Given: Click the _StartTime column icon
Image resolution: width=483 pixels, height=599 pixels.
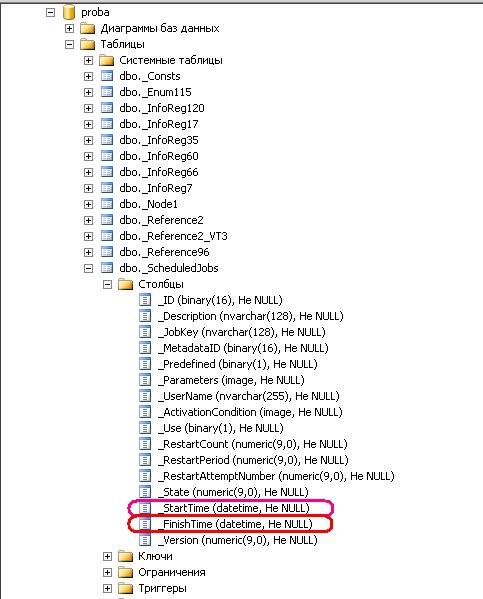Looking at the screenshot, I should point(145,508).
